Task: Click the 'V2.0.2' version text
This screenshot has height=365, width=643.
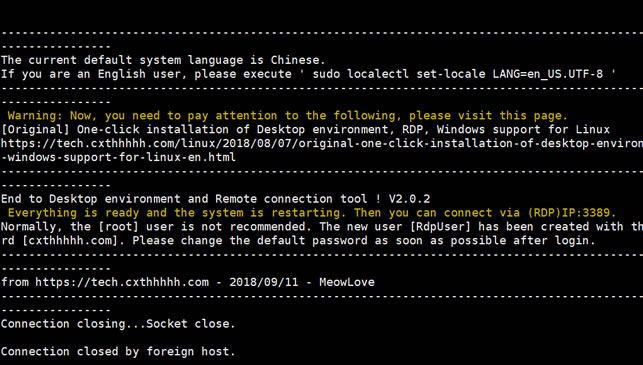Action: [x=409, y=199]
